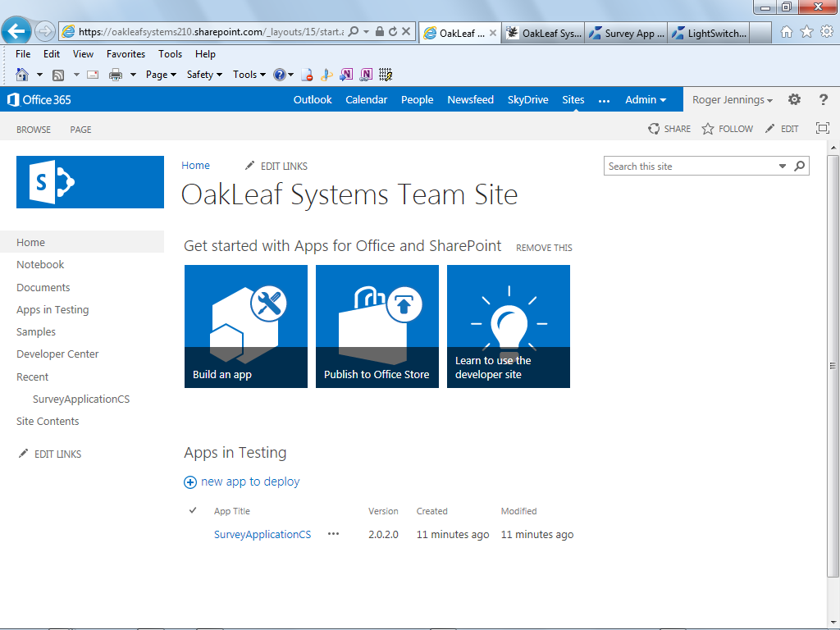Click the browser Back arrow button

pos(16,31)
